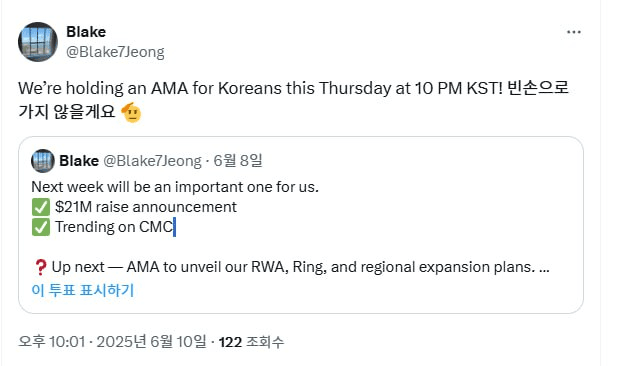Screen dimensions: 623x366
Task: Click the red question mark emoji
Action: pyautogui.click(x=41, y=267)
